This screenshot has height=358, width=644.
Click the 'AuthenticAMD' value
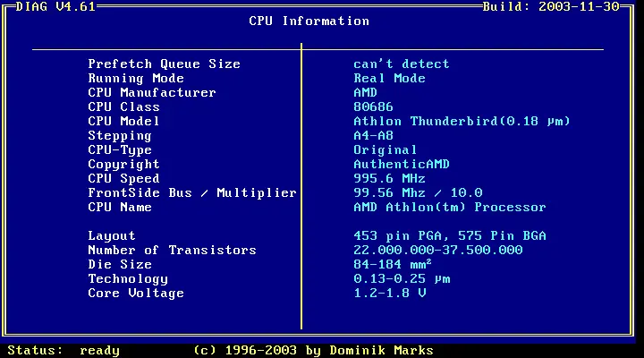pyautogui.click(x=402, y=164)
